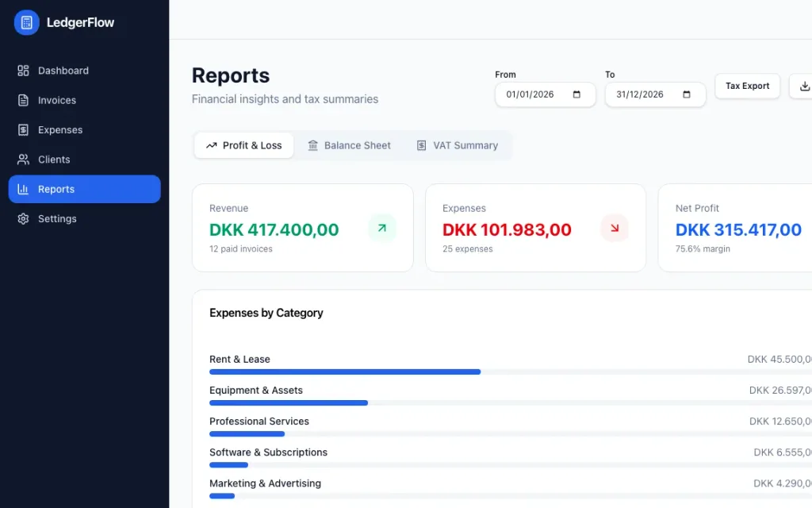Click the Expenses receipt icon in sidebar
Screen dimensions: 812x508
[x=23, y=129]
